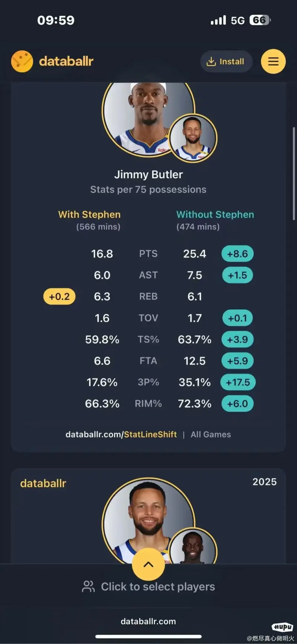The height and width of the screenshot is (644, 297).
Task: Tap the people icon beside select players
Action: (x=88, y=586)
